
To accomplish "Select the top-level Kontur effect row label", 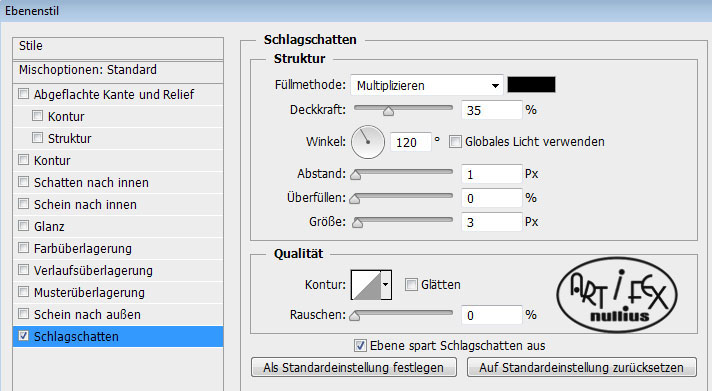I will pyautogui.click(x=52, y=160).
